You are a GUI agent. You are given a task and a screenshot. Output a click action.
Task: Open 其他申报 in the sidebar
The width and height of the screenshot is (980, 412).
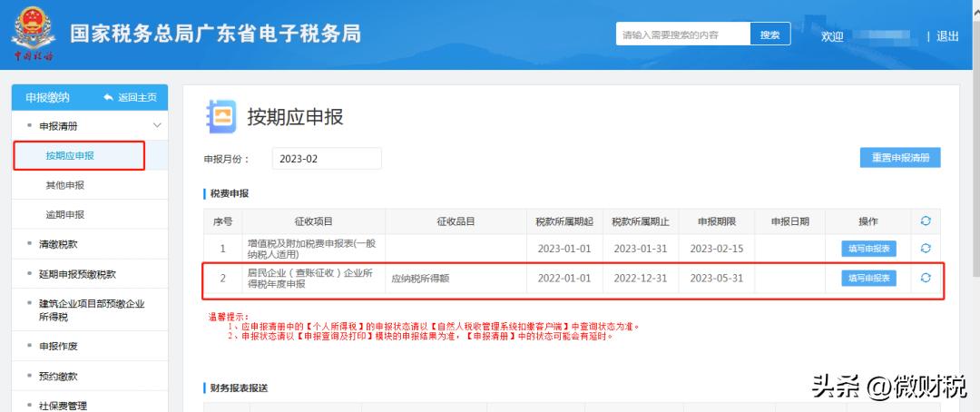click(x=65, y=185)
